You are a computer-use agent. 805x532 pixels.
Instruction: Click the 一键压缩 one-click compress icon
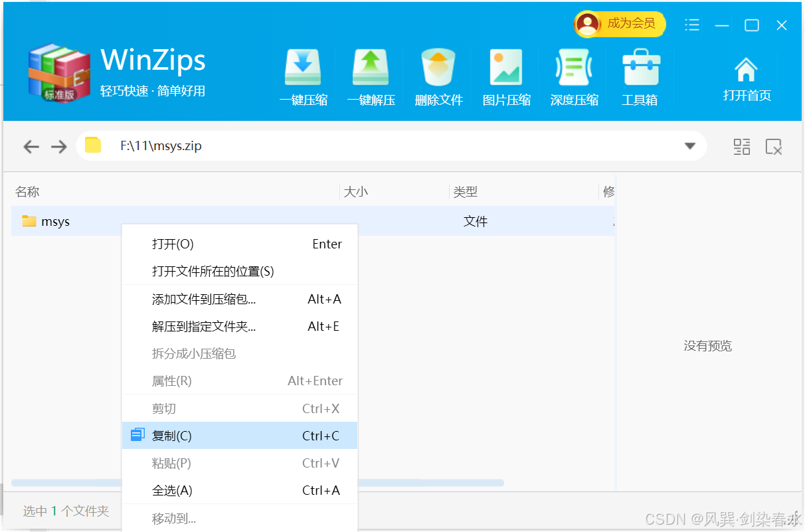coord(304,67)
